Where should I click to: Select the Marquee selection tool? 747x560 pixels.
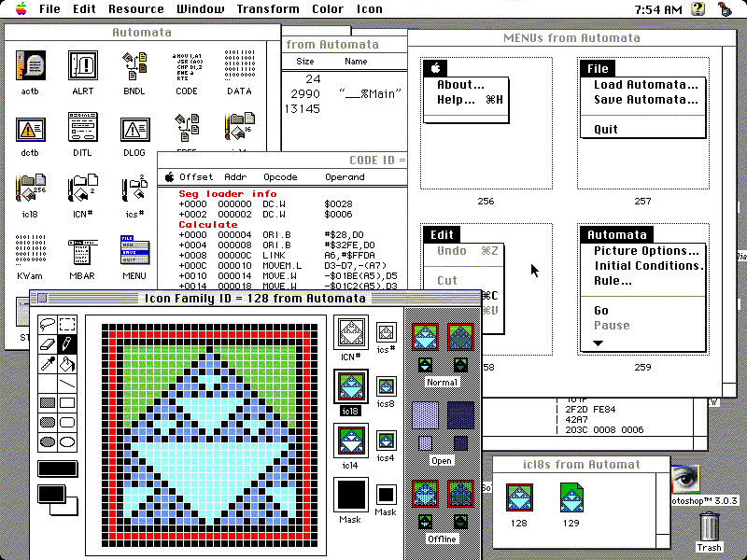[x=67, y=325]
